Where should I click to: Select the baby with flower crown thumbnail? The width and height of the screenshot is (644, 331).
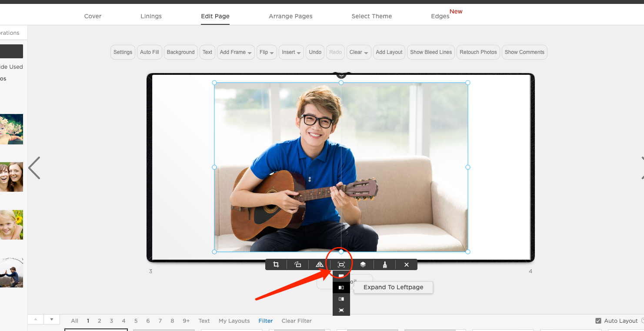point(11,129)
